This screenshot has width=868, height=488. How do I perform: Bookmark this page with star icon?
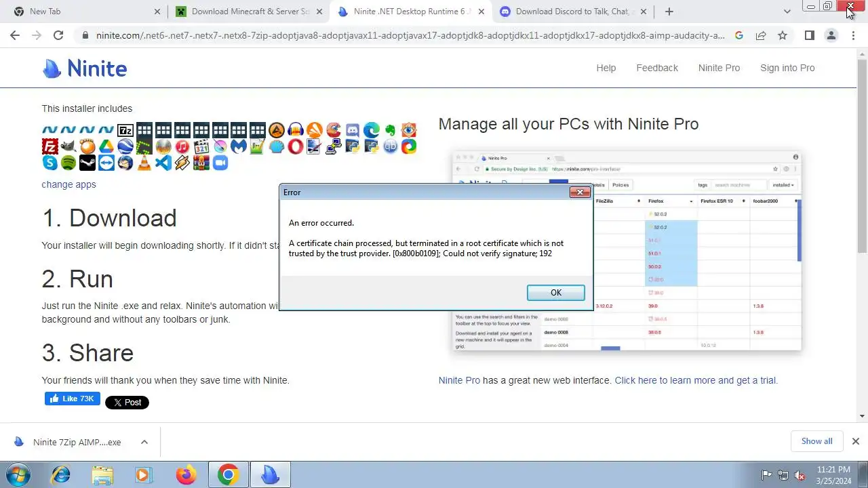point(783,35)
